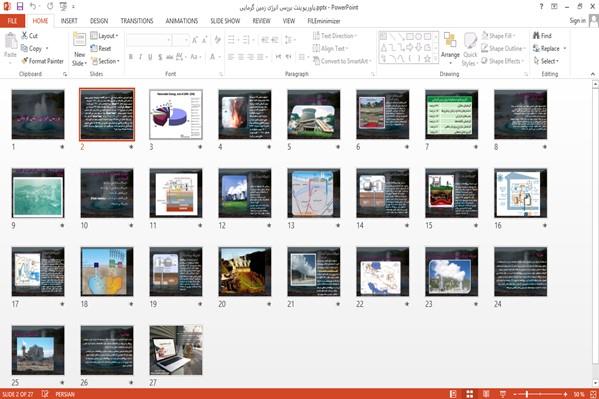The height and width of the screenshot is (399, 599).
Task: Fit slide to current window icon
Action: (x=593, y=394)
